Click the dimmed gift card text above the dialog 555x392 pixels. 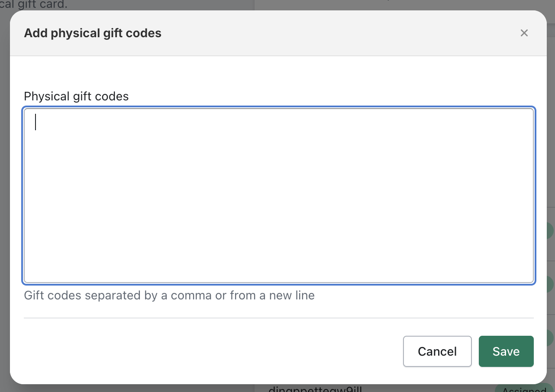click(x=35, y=4)
